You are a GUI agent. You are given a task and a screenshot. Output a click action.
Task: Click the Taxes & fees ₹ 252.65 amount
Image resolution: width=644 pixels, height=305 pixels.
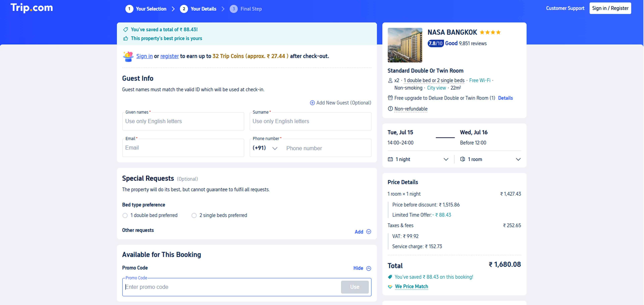pyautogui.click(x=512, y=225)
